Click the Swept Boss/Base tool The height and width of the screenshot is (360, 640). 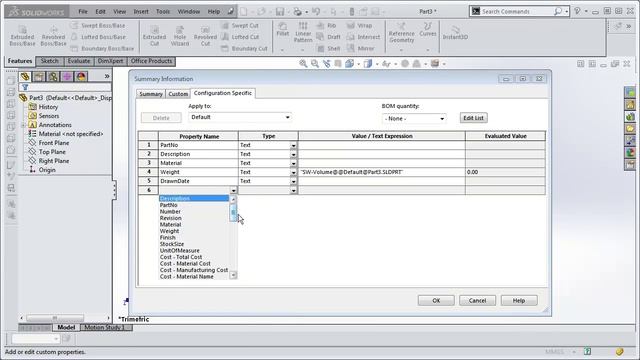[x=98, y=25]
